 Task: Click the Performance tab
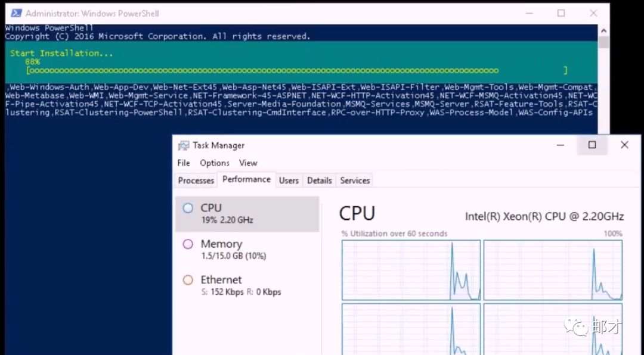tap(246, 179)
